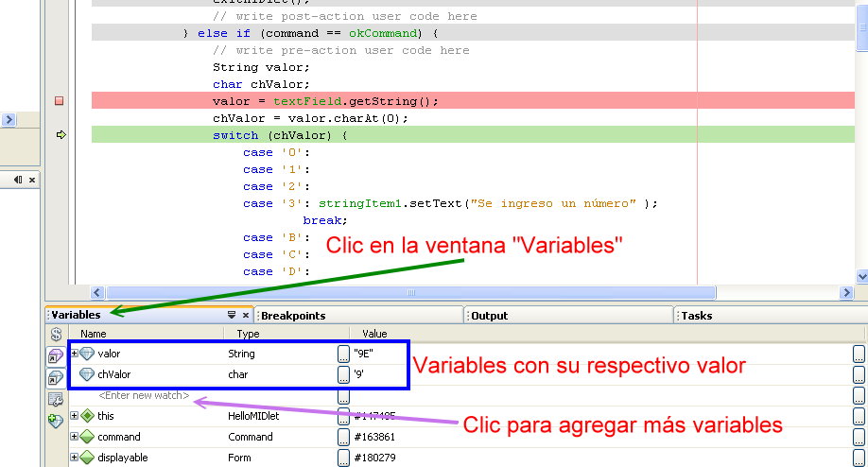Click the minimize icon on the left side panel
868x467 pixels.
click(x=18, y=180)
